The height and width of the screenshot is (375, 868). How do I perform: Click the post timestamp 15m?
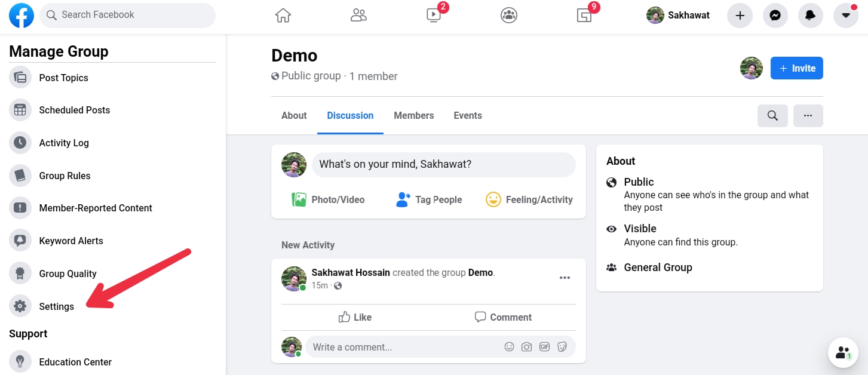click(320, 285)
